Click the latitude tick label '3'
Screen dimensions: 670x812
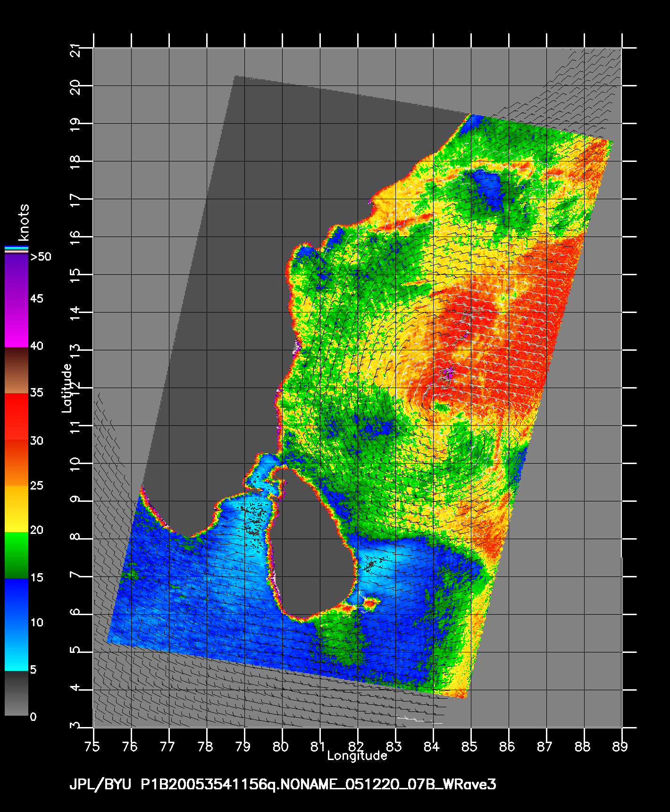click(x=75, y=726)
